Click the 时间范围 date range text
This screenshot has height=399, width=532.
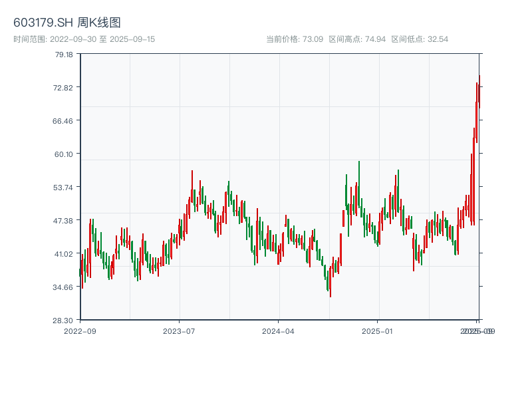coord(84,39)
